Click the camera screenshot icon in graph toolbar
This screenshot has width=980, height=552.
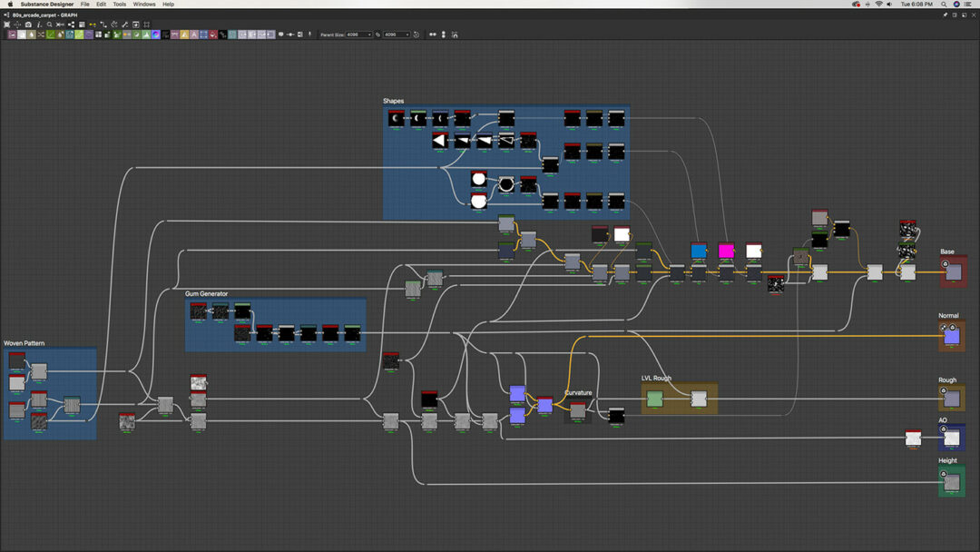coord(27,25)
